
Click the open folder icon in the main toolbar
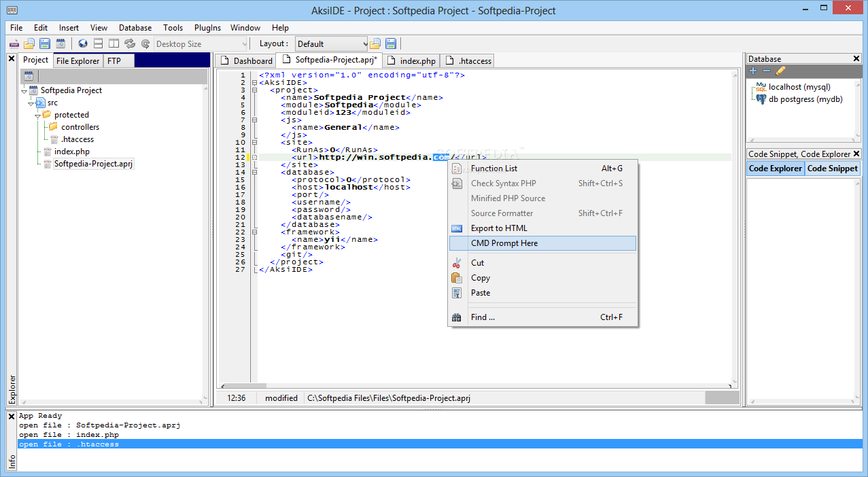coord(29,44)
